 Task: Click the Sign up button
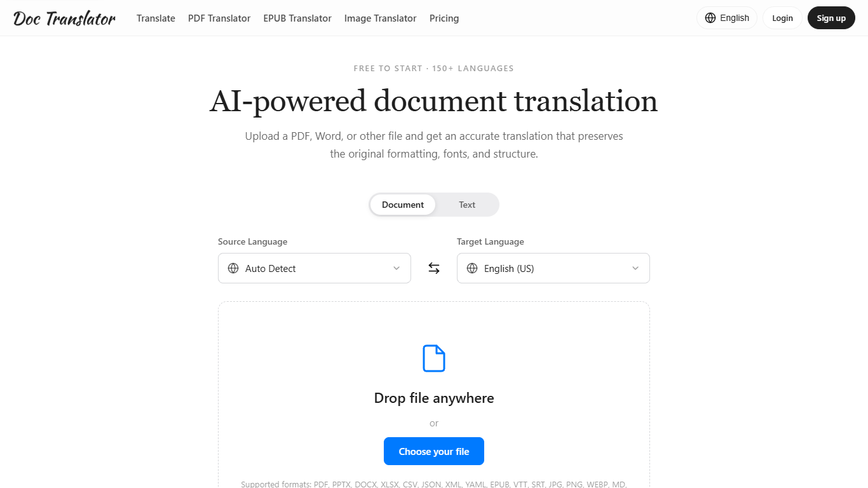click(831, 18)
